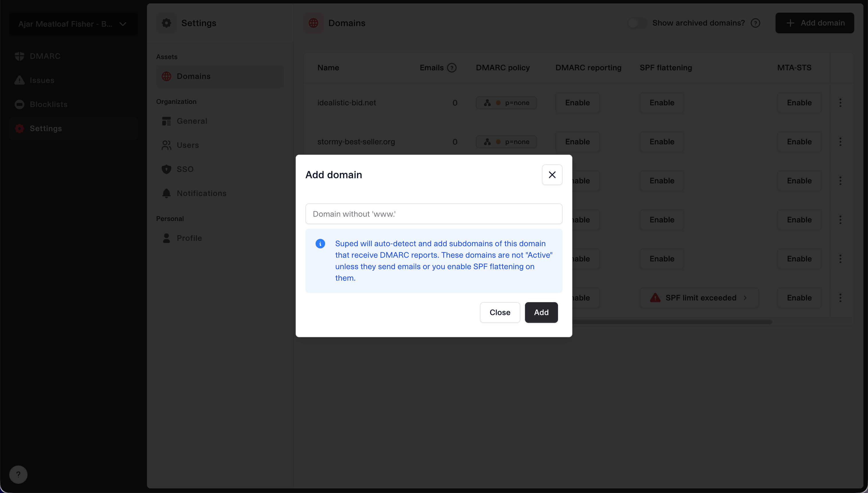Click the DMARC shield icon in sidebar
Screen dimensions: 868x493
pyautogui.click(x=20, y=56)
